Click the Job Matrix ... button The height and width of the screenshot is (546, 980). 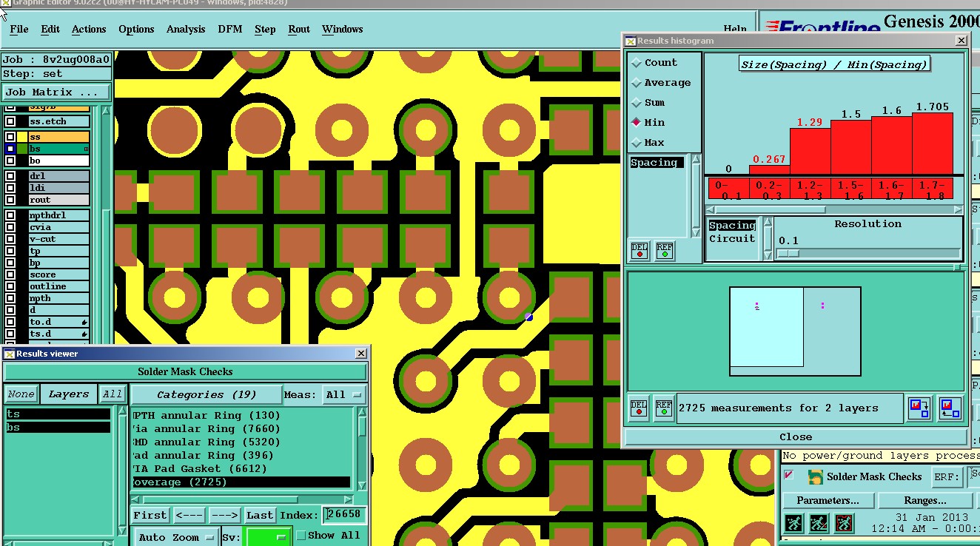click(x=56, y=92)
